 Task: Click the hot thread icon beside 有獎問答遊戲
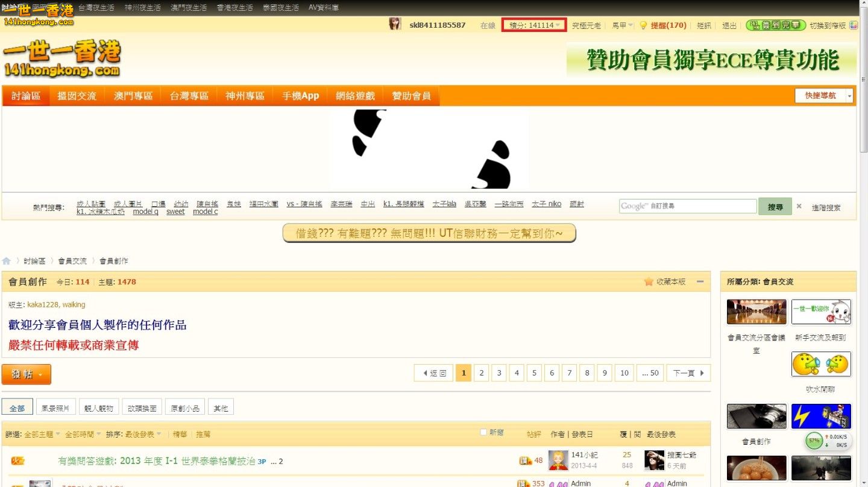[x=17, y=461]
